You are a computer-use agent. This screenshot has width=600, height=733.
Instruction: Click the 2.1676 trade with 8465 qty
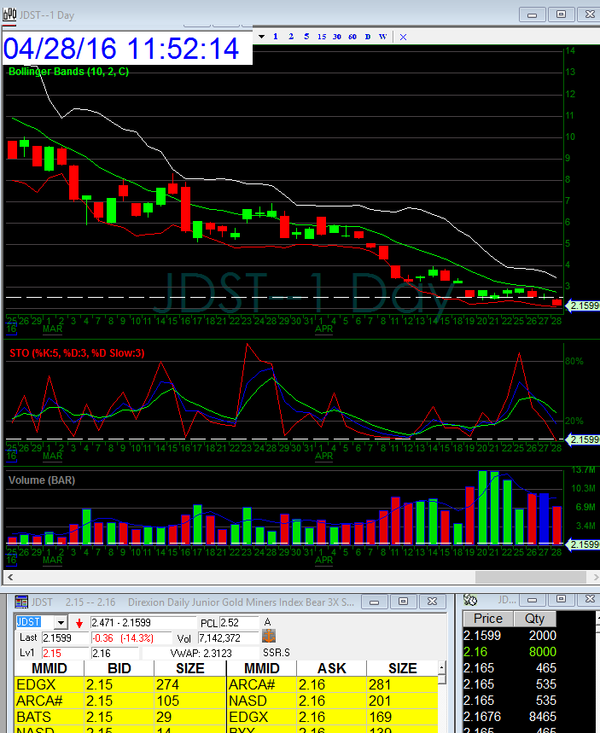click(x=510, y=716)
